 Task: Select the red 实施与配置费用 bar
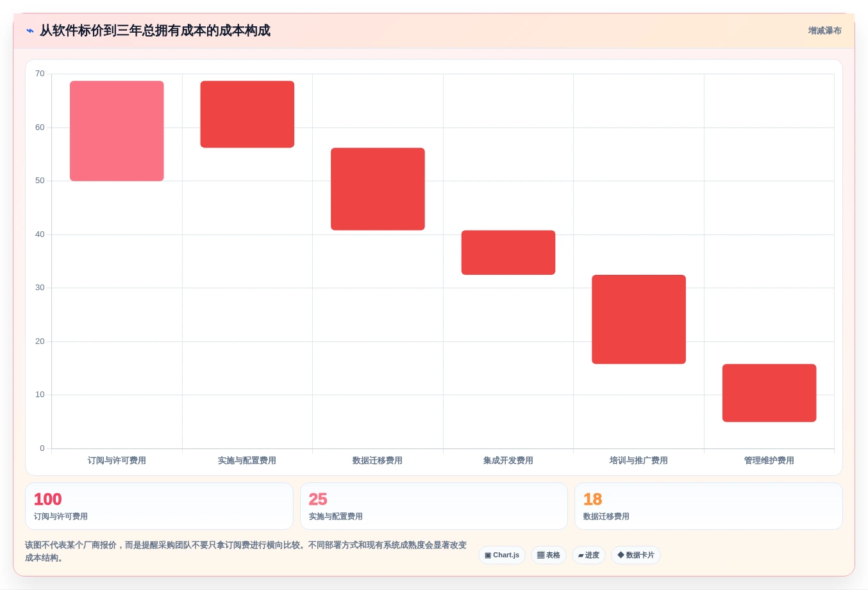click(247, 114)
